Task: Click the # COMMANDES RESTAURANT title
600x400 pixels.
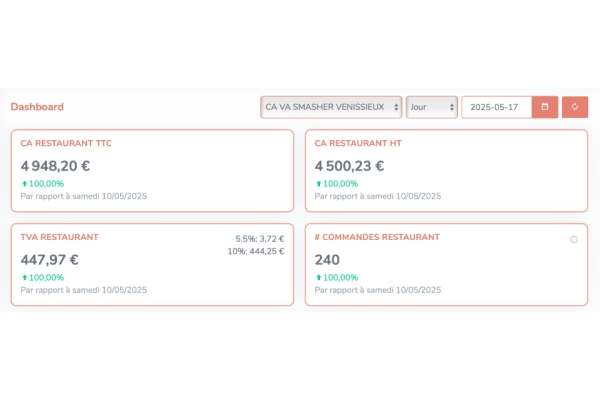Action: pyautogui.click(x=377, y=237)
